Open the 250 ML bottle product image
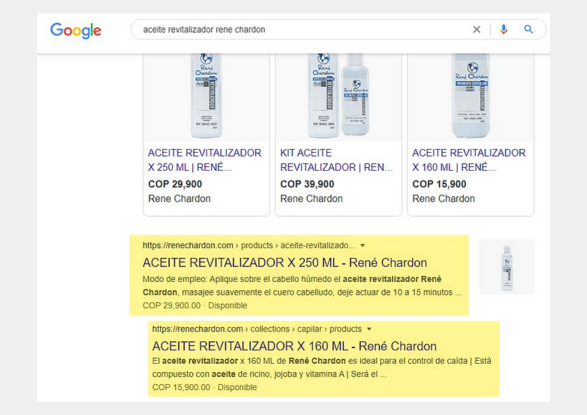The height and width of the screenshot is (415, 587). tap(206, 97)
